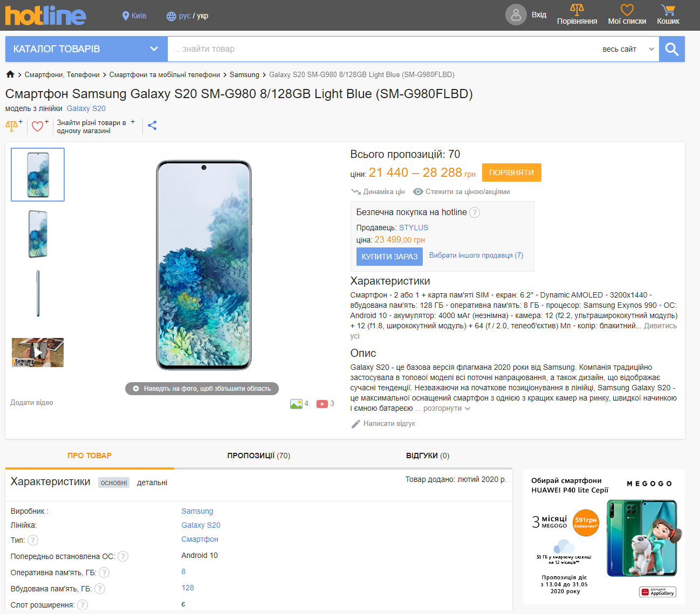Click help icon beside Слот розширення

pyautogui.click(x=83, y=605)
